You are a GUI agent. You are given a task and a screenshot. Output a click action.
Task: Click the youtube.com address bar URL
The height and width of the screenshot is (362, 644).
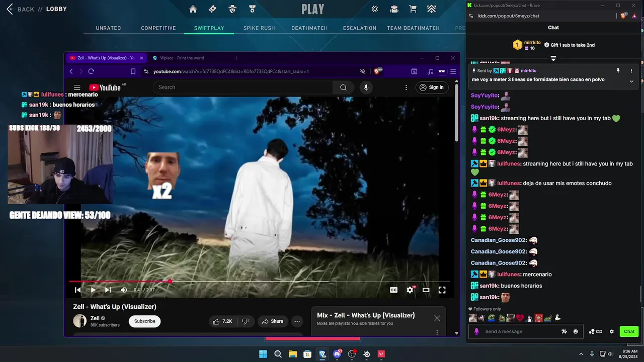coord(231,71)
